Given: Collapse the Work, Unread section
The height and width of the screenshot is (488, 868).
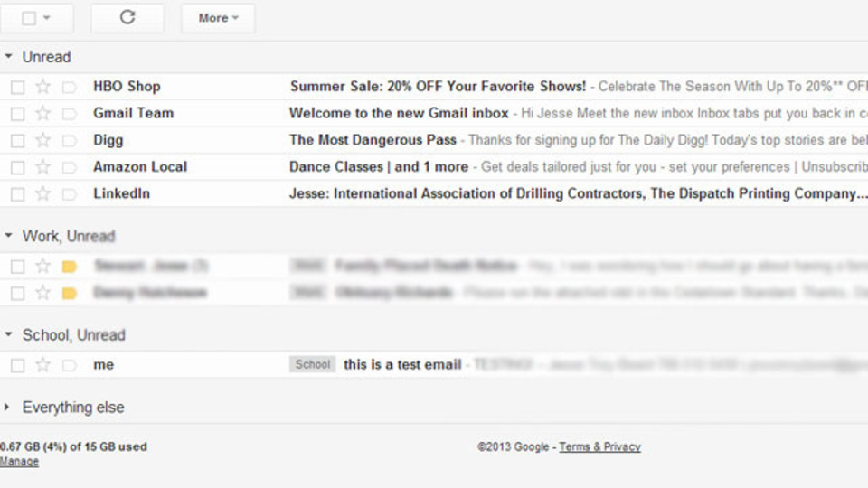Looking at the screenshot, I should (8, 236).
